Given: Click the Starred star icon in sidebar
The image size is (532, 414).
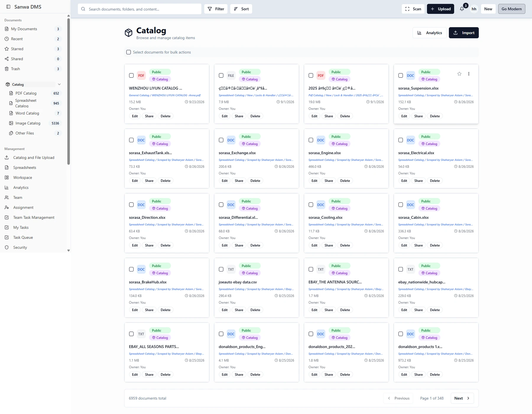Looking at the screenshot, I should pyautogui.click(x=7, y=49).
